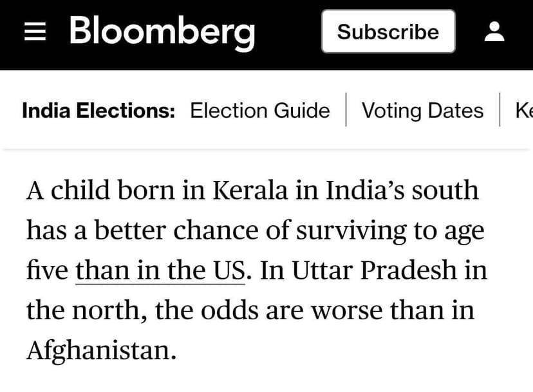Click the cut-off tab after Voting Dates
The image size is (533, 392).
pos(523,111)
